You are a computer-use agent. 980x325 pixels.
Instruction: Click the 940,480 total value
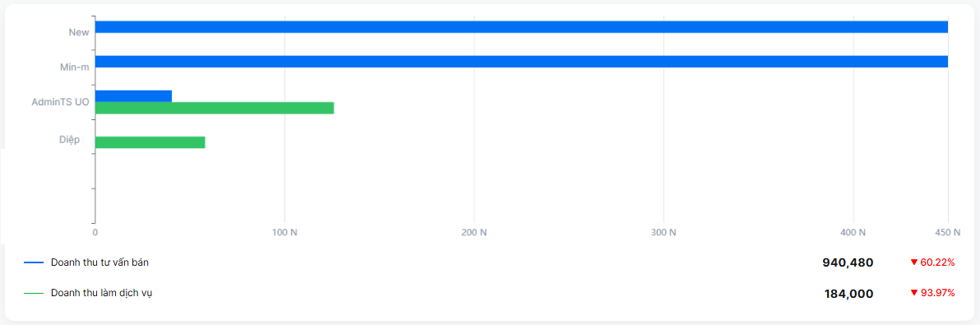click(848, 263)
